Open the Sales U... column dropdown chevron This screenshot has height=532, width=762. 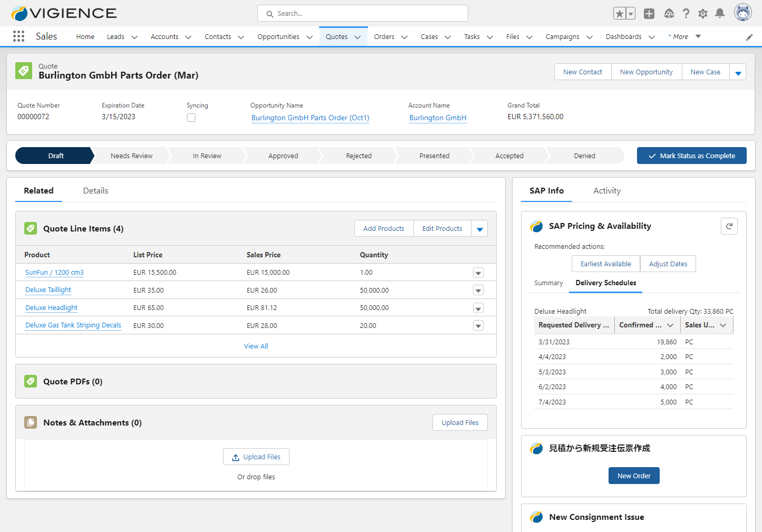click(723, 325)
